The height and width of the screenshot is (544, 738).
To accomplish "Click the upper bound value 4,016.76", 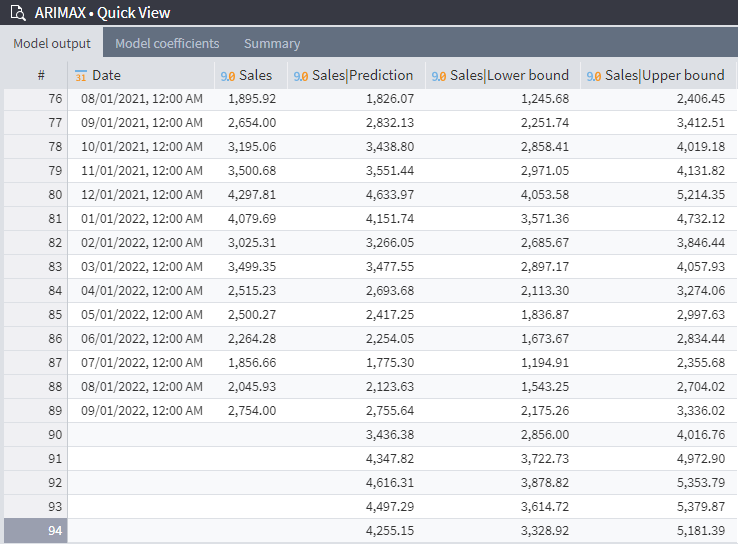I will coord(701,435).
